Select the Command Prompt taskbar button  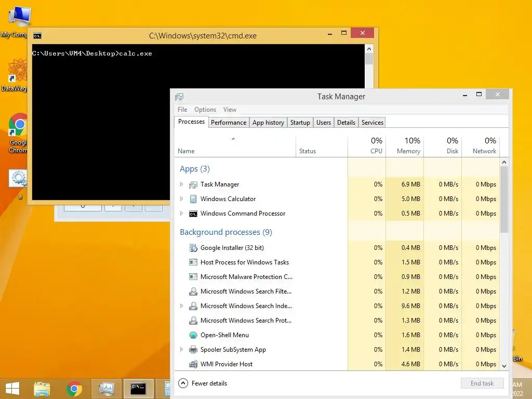[x=138, y=389]
